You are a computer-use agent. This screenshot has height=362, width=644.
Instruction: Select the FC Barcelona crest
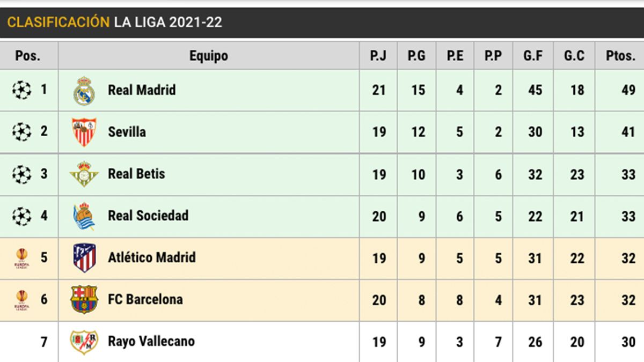coord(84,299)
